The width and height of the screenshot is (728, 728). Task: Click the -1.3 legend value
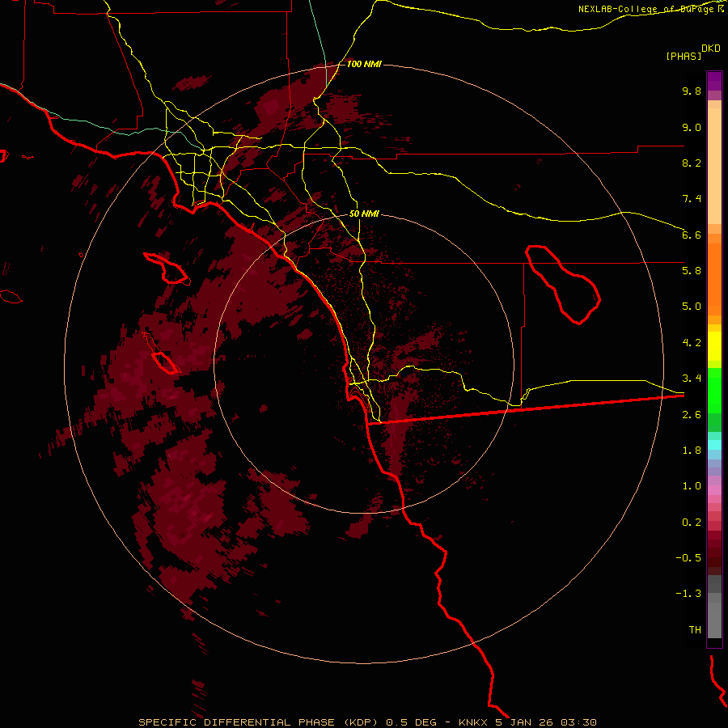click(688, 594)
